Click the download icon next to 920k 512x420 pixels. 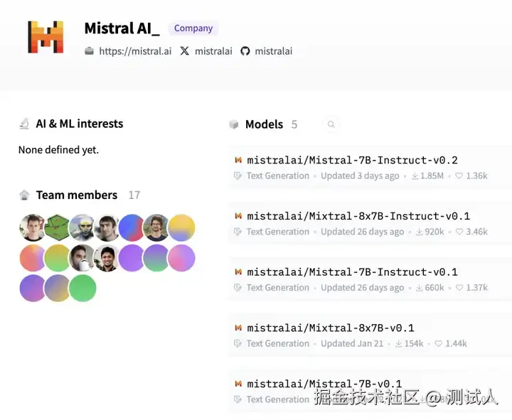coord(420,232)
